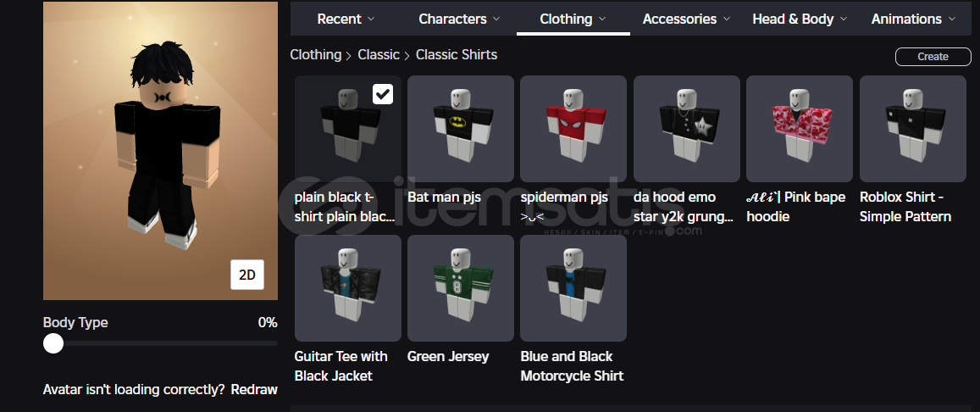
Task: Open the Head & Body menu
Action: [x=800, y=19]
